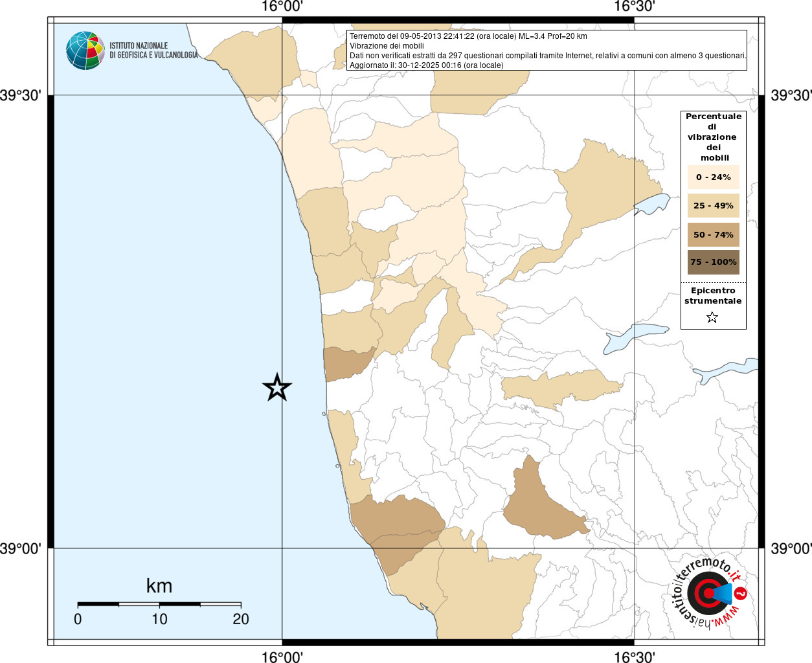Select the 25 - 49% legend swatch

[713, 206]
